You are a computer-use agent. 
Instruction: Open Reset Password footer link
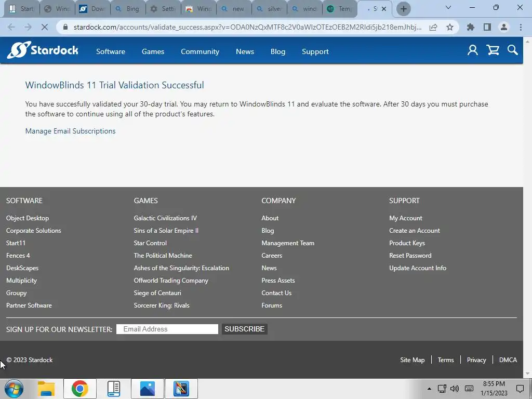click(410, 256)
